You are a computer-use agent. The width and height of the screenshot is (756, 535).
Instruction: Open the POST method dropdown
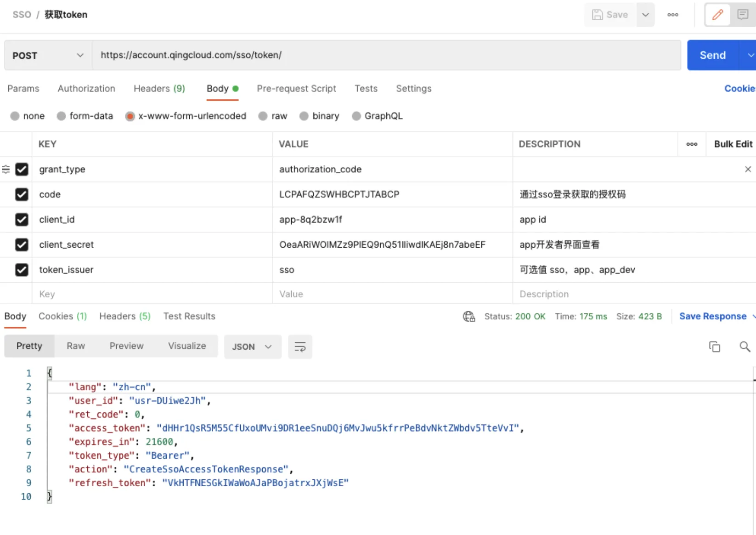[48, 56]
